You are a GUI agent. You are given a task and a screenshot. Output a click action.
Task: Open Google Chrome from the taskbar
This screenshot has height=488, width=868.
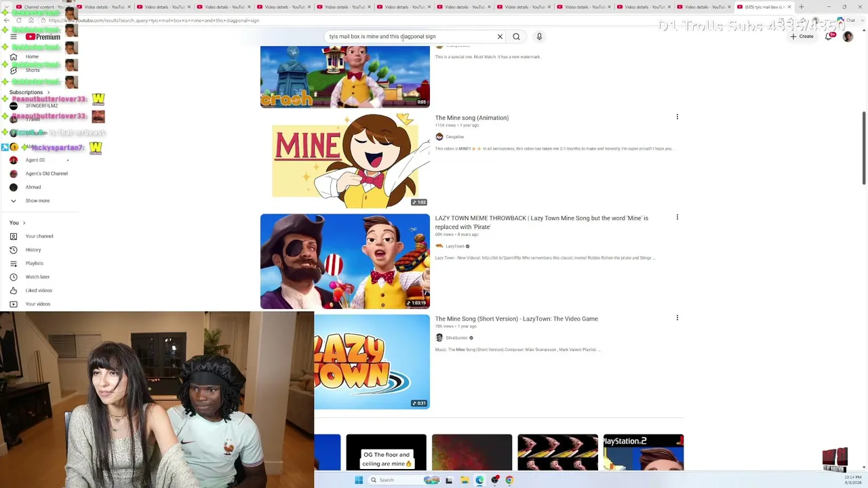click(x=509, y=480)
